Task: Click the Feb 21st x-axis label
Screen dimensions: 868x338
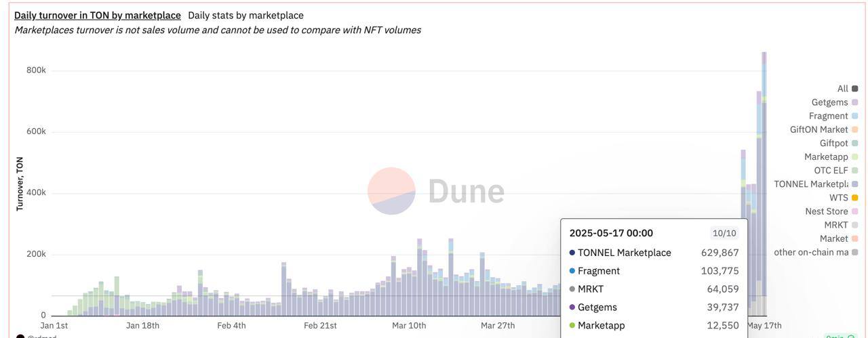Action: point(320,326)
